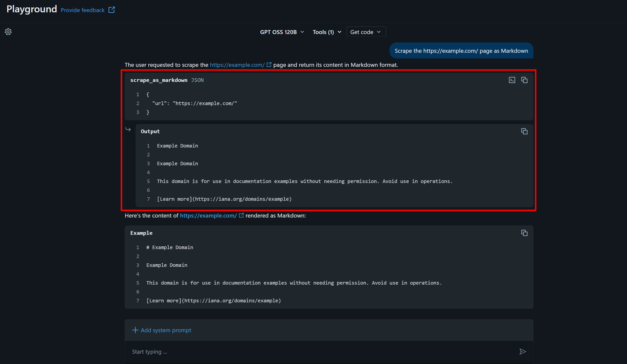Click the plus icon beside Add system prompt
The width and height of the screenshot is (627, 364).
(x=135, y=330)
